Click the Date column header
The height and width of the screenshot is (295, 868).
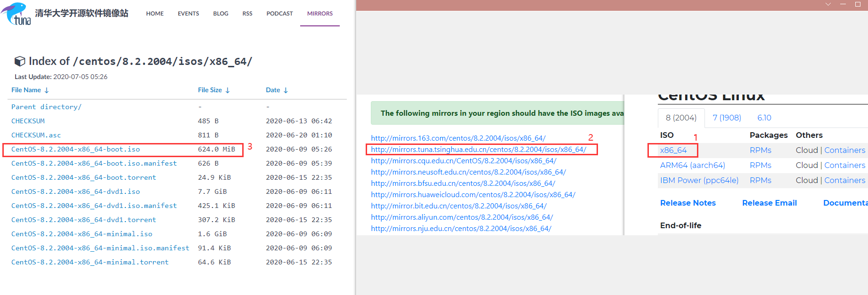(273, 90)
